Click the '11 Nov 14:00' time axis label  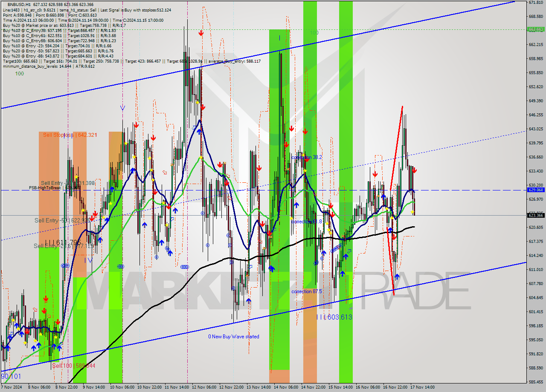176,387
